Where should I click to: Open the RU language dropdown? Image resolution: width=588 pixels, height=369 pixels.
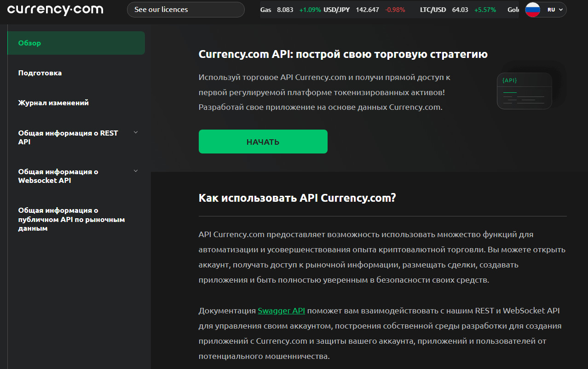click(x=555, y=10)
